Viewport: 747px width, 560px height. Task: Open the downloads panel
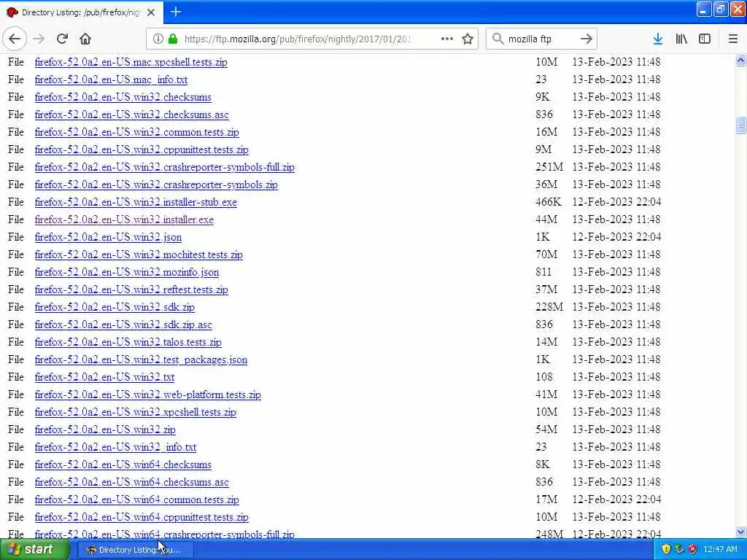click(658, 39)
